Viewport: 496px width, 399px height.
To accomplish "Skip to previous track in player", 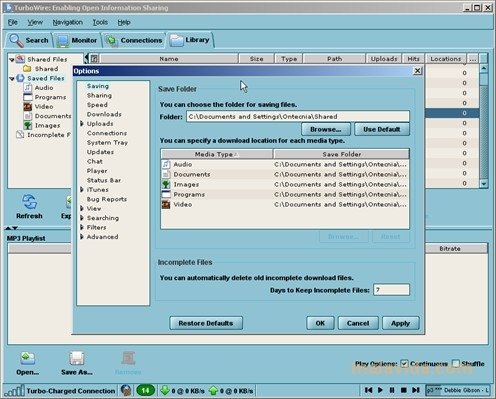I will [x=368, y=390].
